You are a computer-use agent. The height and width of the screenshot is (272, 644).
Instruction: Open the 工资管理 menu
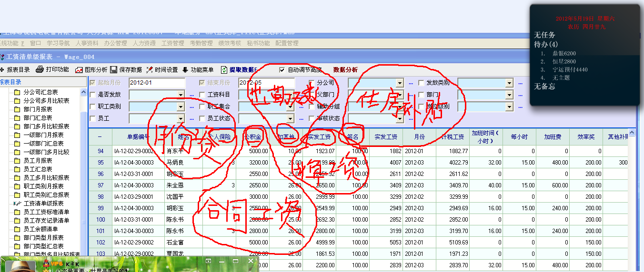(x=172, y=43)
